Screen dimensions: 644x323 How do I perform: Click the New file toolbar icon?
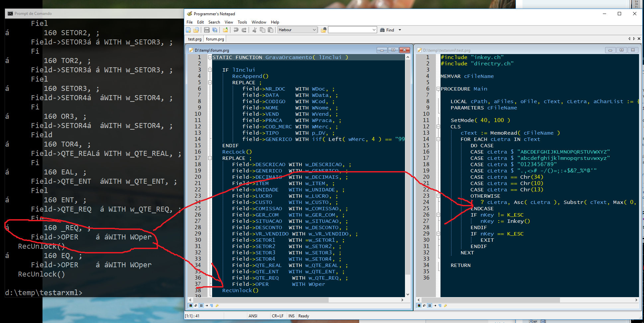pyautogui.click(x=188, y=30)
